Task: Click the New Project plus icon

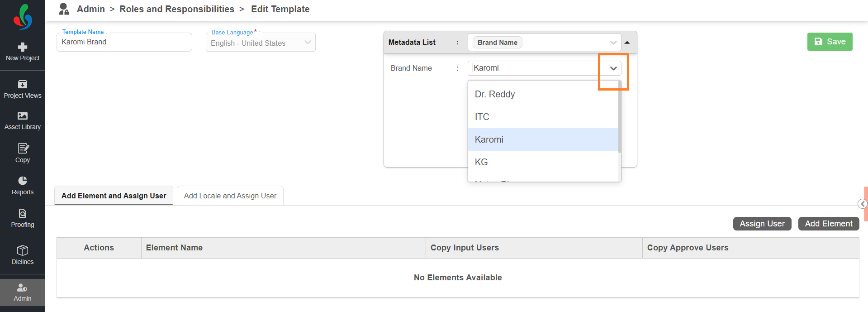Action: point(23,47)
